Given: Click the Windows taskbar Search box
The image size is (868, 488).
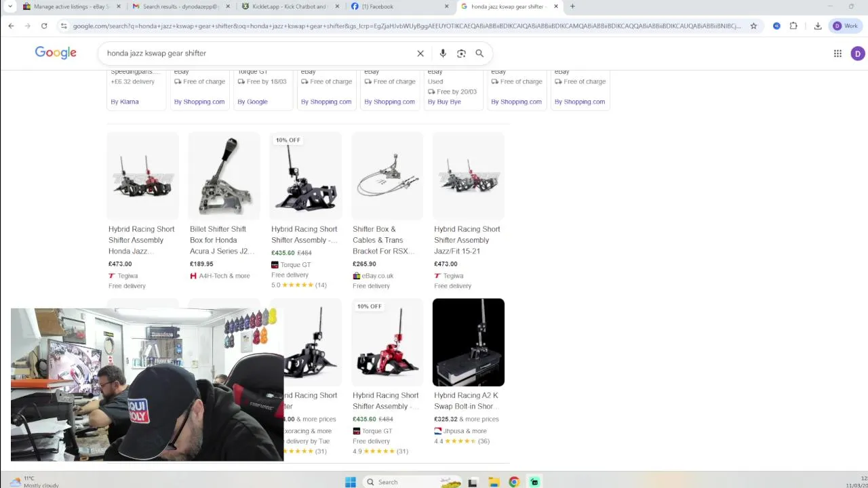Looking at the screenshot, I should (x=411, y=482).
